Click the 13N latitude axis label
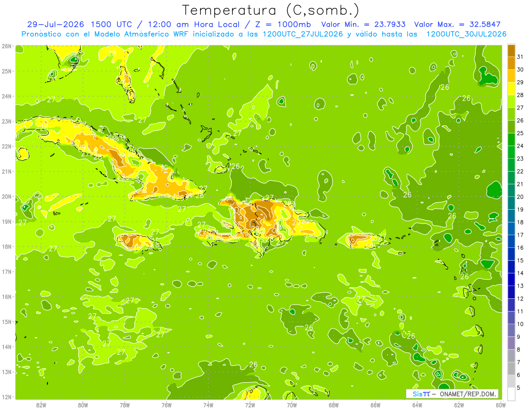The width and height of the screenshot is (532, 411). point(6,372)
